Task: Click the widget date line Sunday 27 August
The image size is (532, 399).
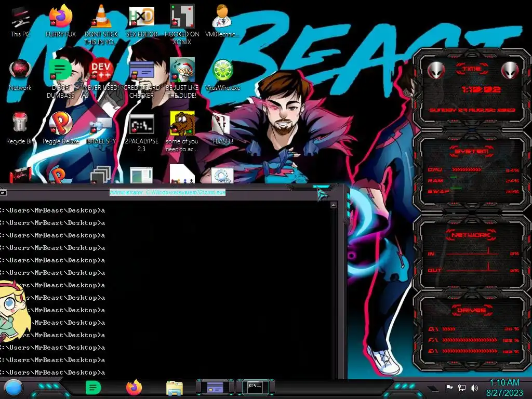Action: click(472, 110)
